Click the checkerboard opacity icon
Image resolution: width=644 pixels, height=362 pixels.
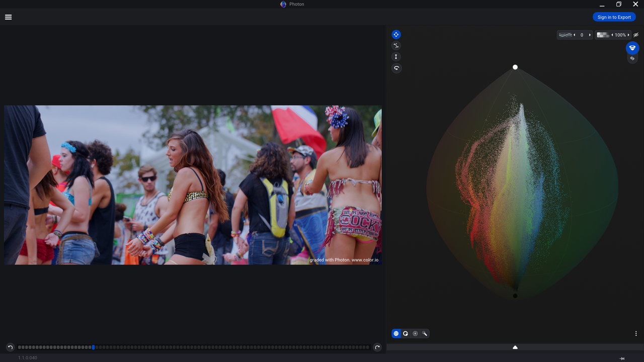coord(603,35)
